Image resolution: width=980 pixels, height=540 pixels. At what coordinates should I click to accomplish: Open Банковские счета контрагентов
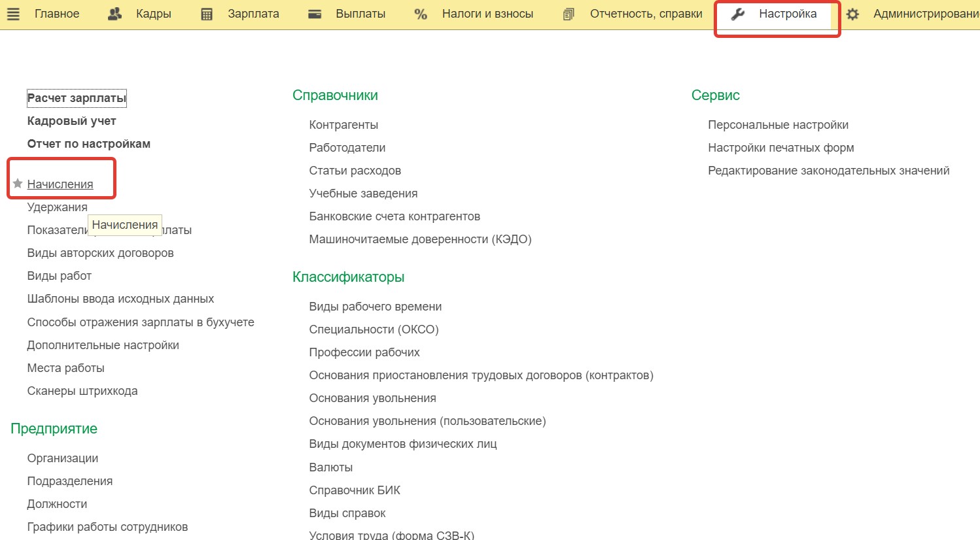(x=394, y=216)
